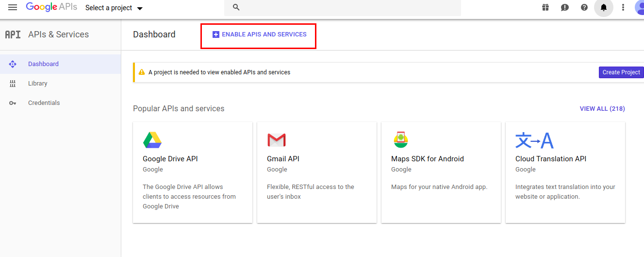Viewport: 644px width, 257px height.
Task: Open the Gmail API title
Action: point(283,159)
